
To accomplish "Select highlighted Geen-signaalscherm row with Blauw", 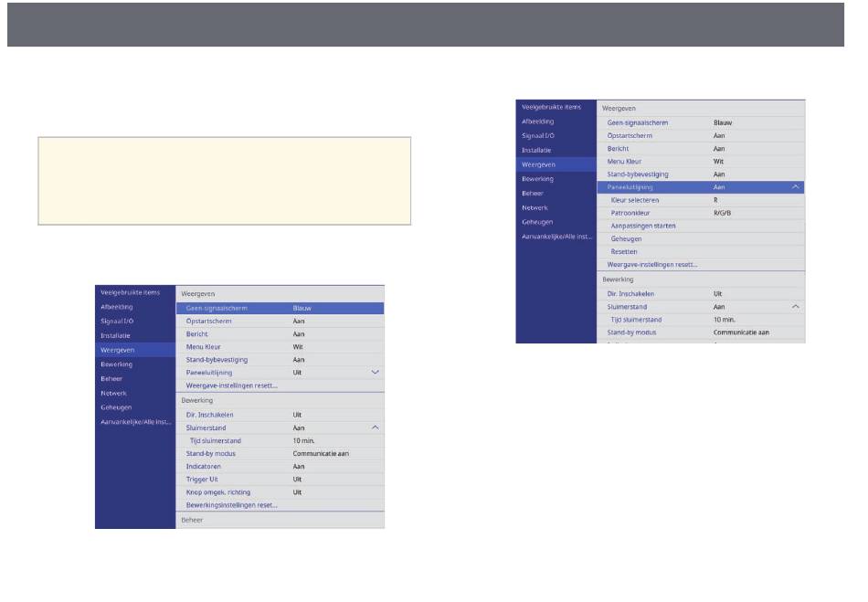I will [279, 308].
